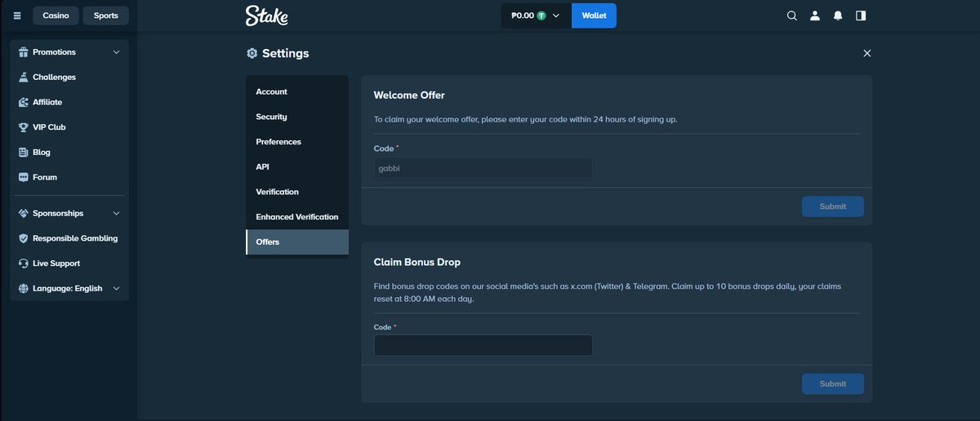Click the Responsible Gambling shield icon
The height and width of the screenshot is (421, 980).
coord(24,238)
